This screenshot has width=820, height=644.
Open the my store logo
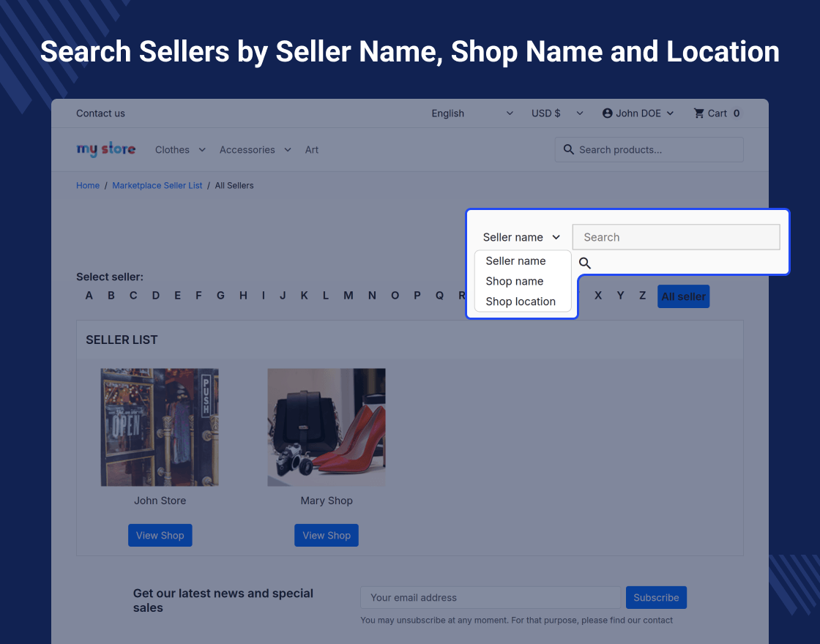[105, 149]
